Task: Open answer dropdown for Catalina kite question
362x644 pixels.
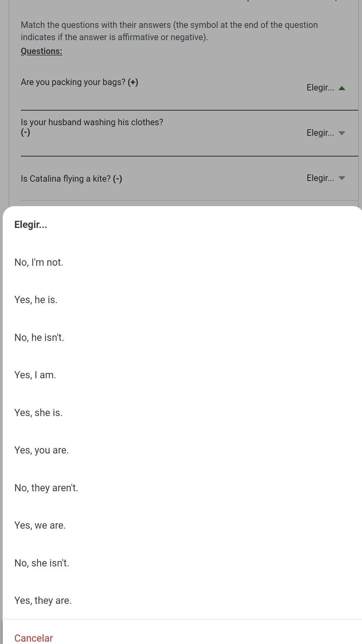Action: tap(325, 178)
